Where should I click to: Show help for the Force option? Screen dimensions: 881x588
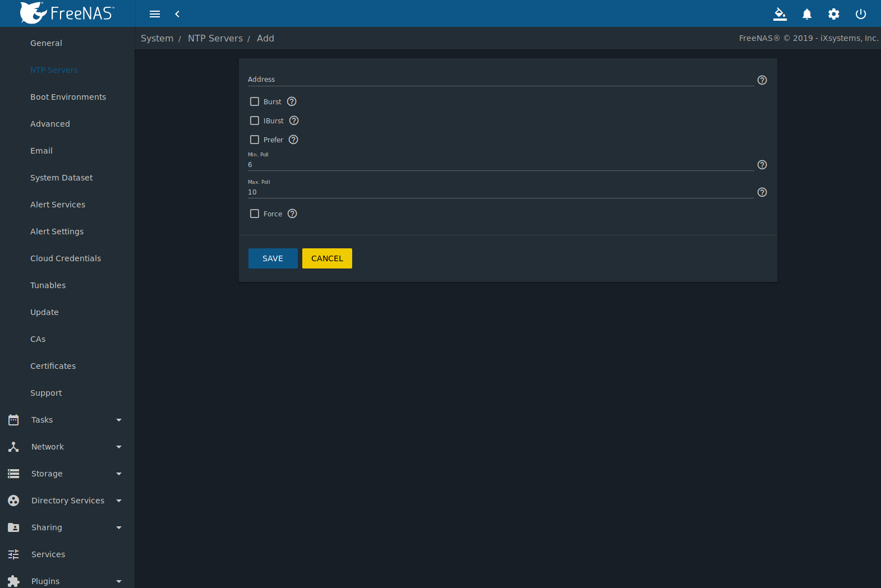click(292, 214)
